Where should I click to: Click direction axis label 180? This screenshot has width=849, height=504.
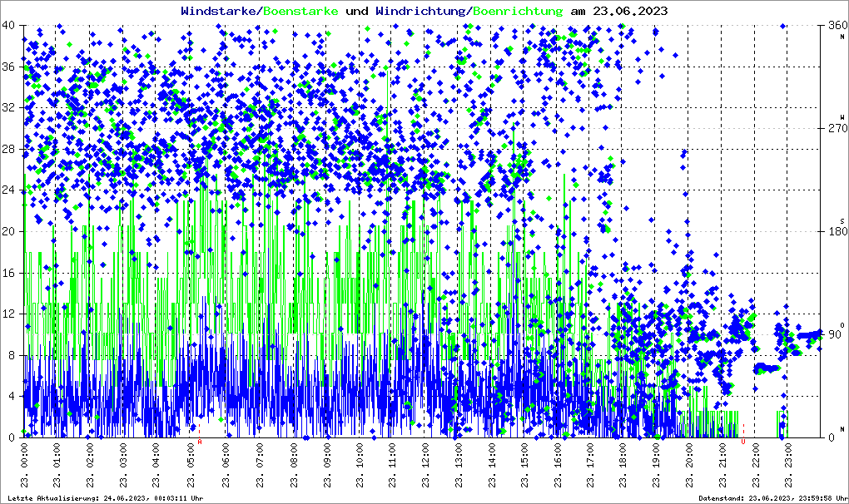point(838,231)
